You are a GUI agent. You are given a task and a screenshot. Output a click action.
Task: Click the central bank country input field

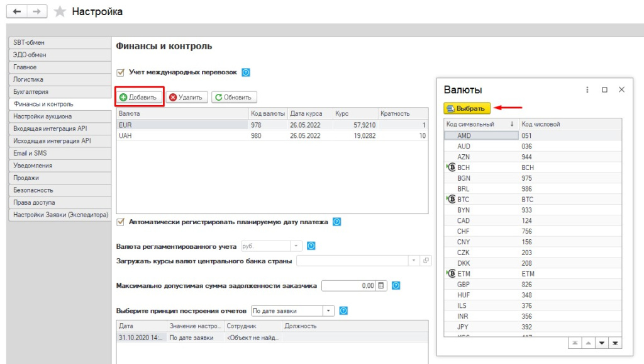coord(352,260)
